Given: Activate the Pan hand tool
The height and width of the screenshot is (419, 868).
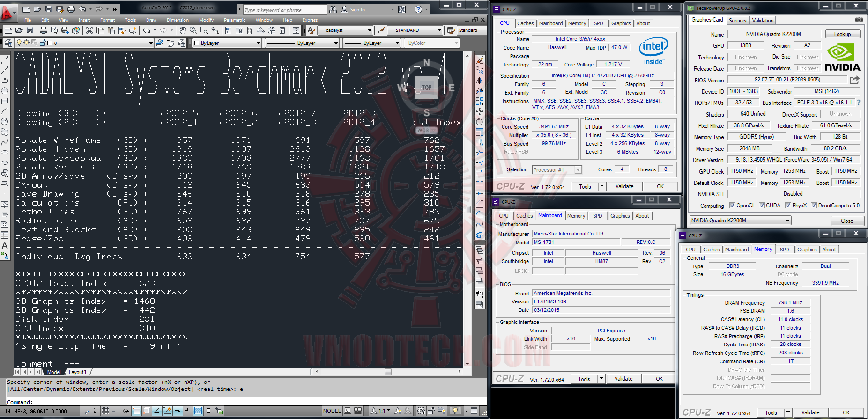Looking at the screenshot, I should tap(182, 30).
